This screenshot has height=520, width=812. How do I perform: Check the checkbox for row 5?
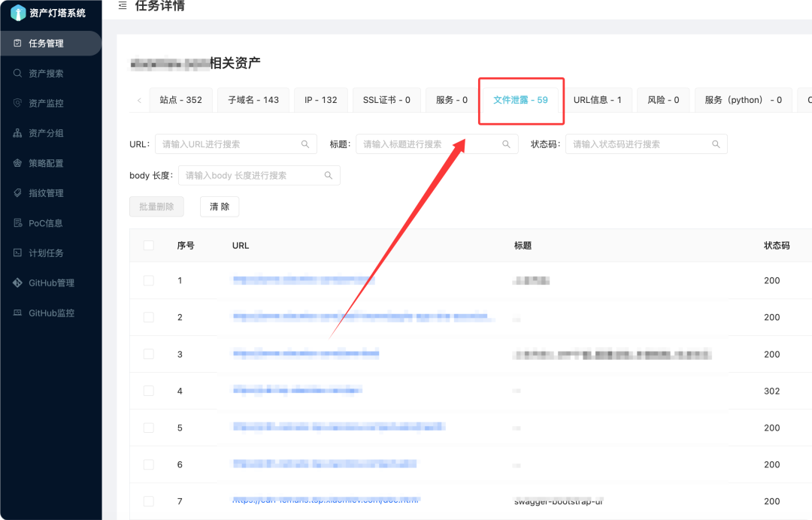tap(149, 428)
